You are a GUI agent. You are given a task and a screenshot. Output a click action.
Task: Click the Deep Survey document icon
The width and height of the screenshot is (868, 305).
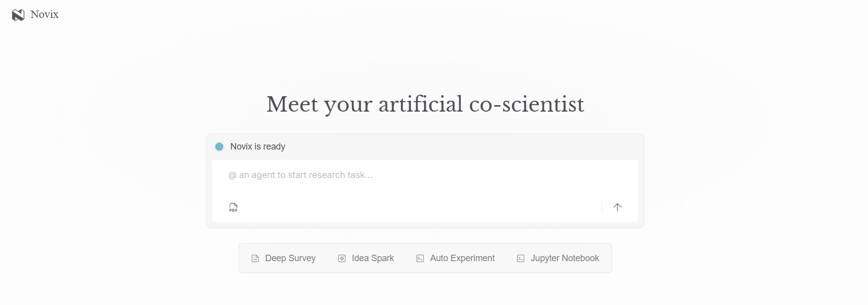pyautogui.click(x=255, y=258)
